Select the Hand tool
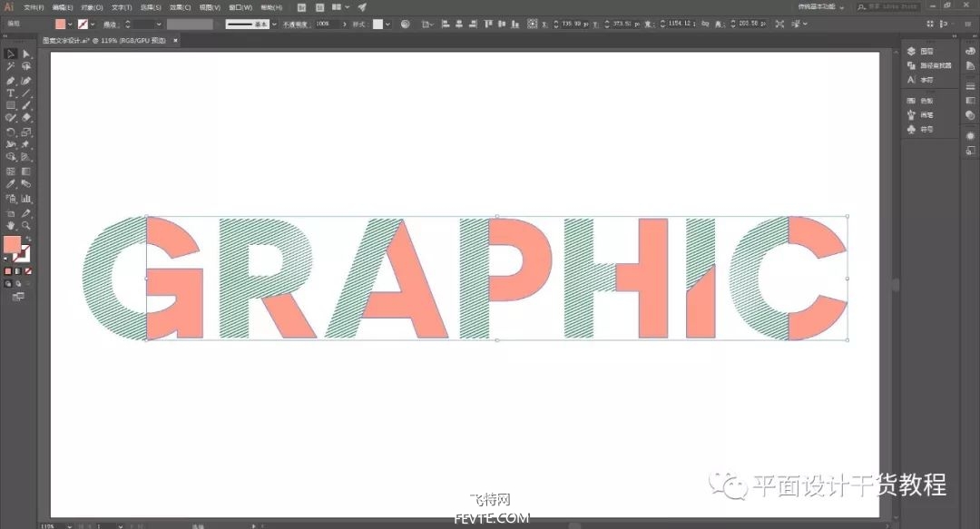The image size is (980, 529). coord(11,225)
